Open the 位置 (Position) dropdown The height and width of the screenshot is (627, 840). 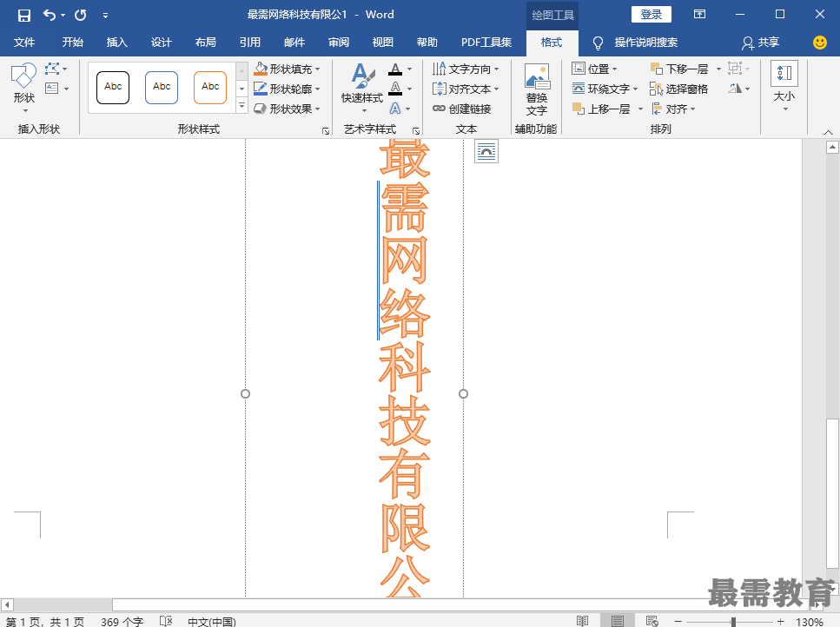(x=595, y=69)
